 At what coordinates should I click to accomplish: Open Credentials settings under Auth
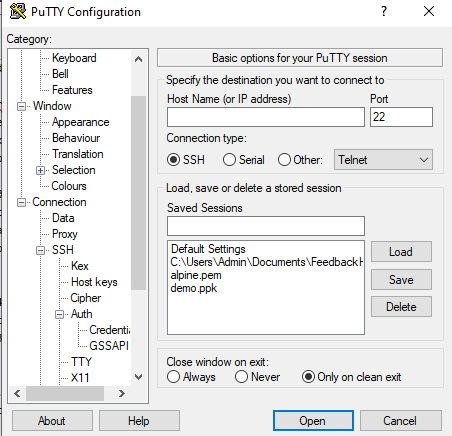tap(110, 330)
